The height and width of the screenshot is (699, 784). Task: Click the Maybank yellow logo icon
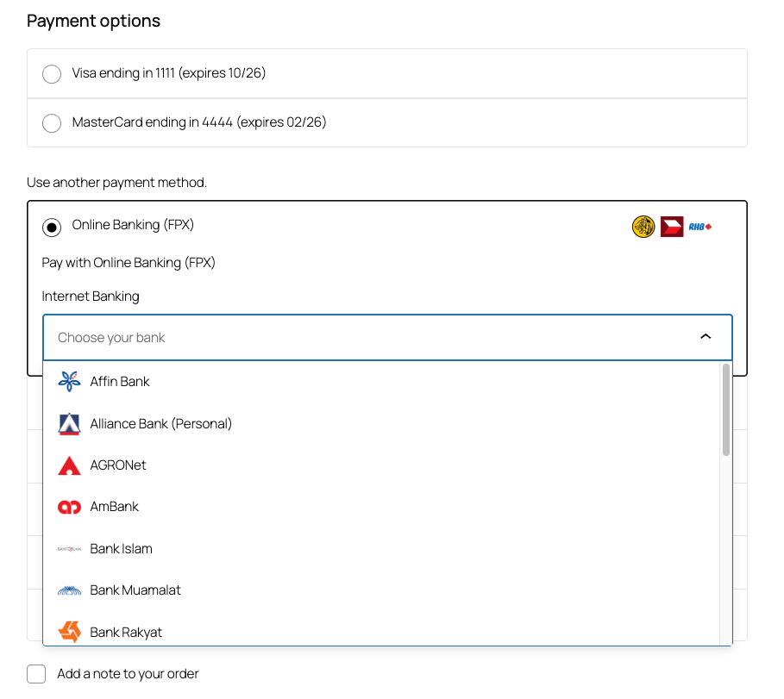(643, 227)
